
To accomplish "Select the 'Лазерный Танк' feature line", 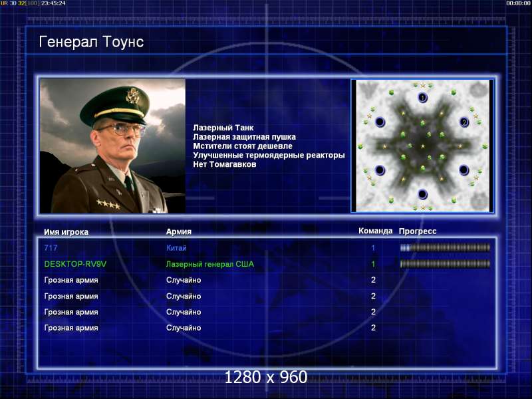I will coord(223,128).
